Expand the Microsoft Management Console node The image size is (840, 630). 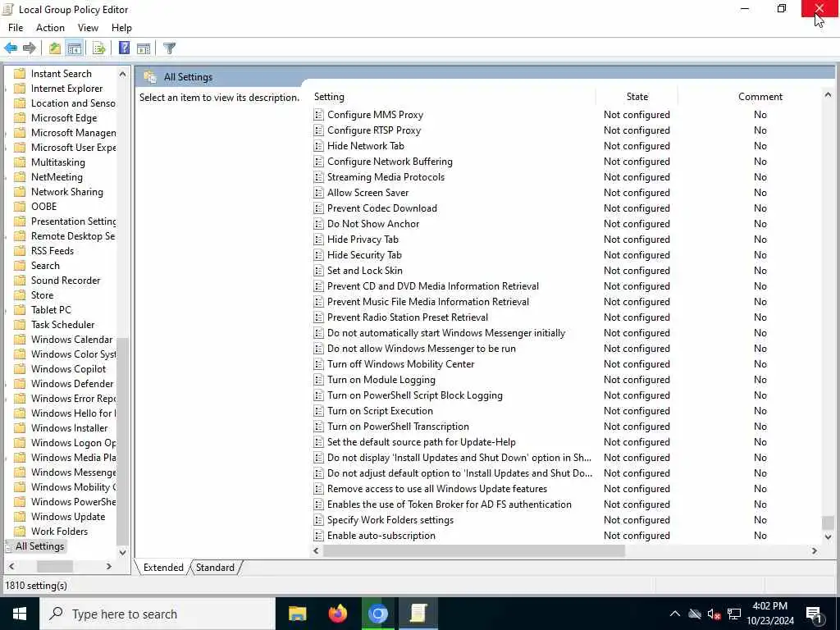[7, 133]
